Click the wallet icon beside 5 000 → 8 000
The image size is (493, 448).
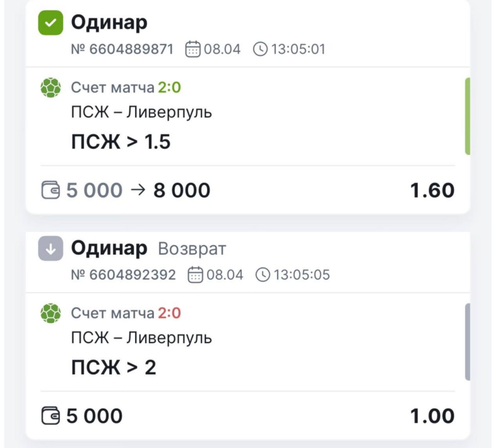coord(50,190)
